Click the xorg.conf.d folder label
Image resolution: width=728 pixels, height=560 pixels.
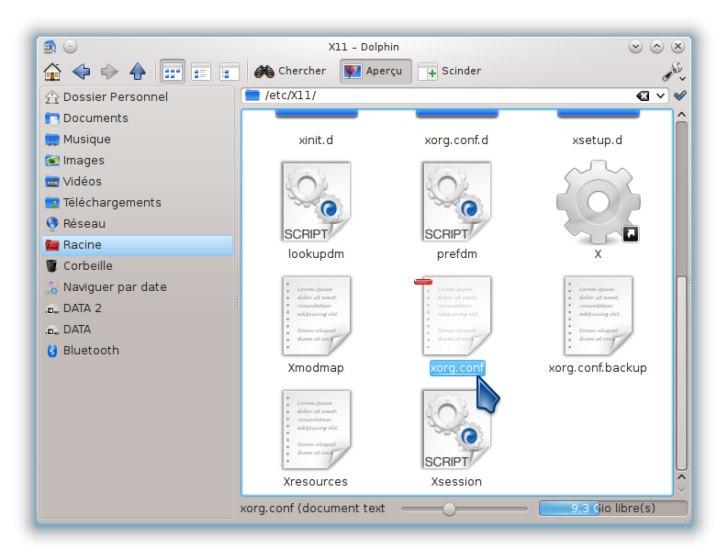[456, 140]
